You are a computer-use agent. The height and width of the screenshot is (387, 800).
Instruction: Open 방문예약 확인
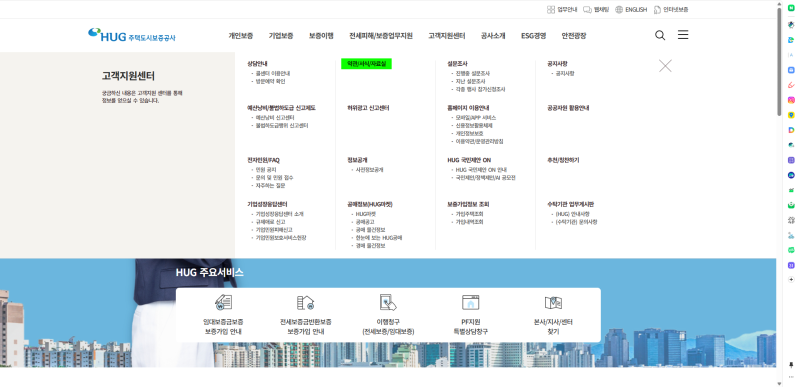click(x=270, y=81)
